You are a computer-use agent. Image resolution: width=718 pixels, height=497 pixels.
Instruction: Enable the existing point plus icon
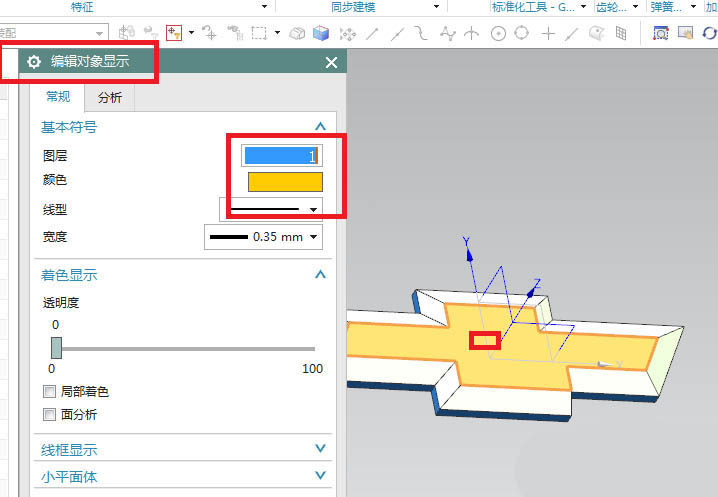548,33
